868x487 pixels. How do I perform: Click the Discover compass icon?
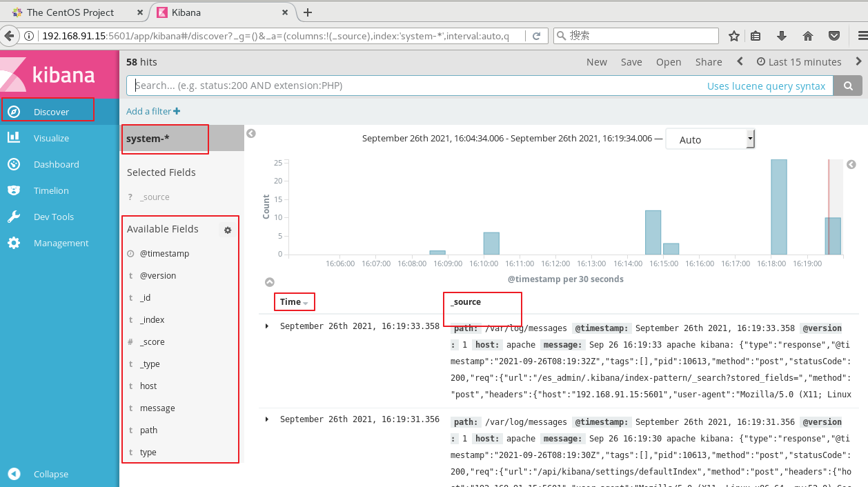click(x=14, y=112)
